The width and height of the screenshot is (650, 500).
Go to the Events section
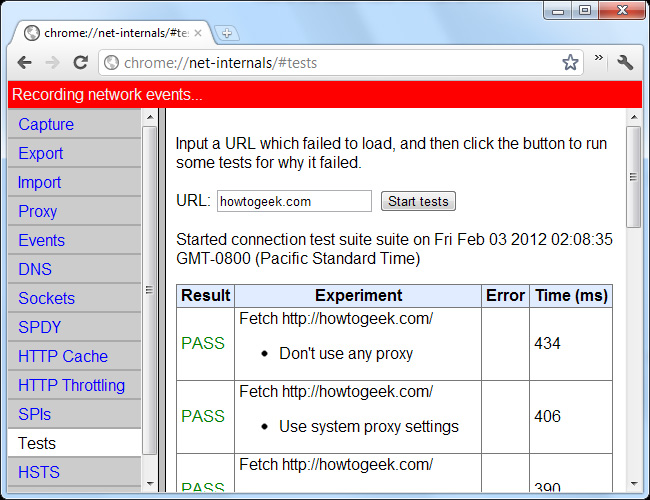(x=74, y=240)
